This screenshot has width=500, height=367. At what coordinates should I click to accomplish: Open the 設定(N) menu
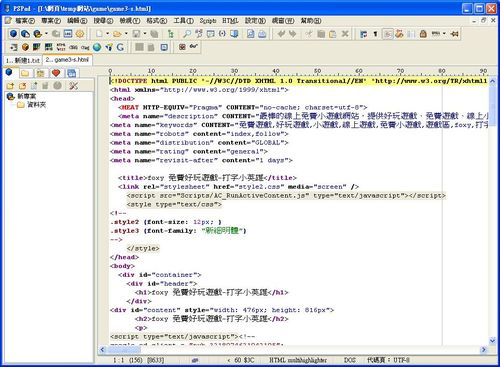[255, 21]
